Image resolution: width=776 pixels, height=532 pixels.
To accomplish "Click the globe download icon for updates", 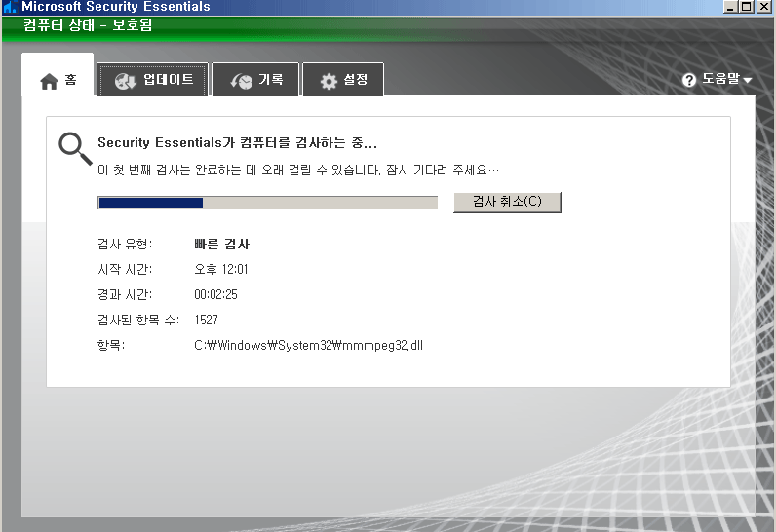I will click(x=125, y=81).
